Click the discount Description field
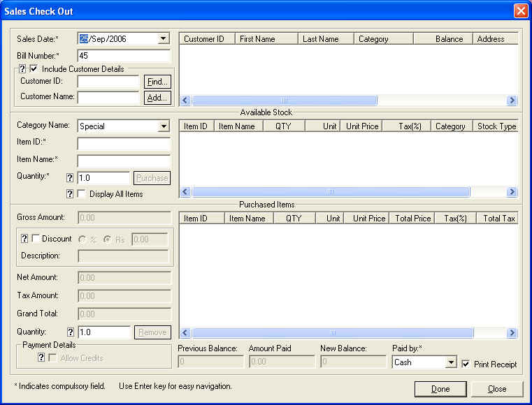 [124, 256]
